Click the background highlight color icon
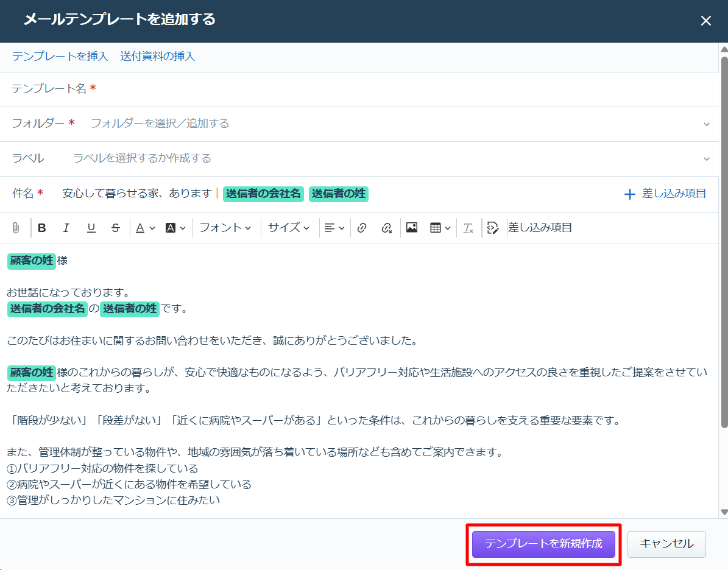Viewport: 728px width, 570px height. (171, 228)
